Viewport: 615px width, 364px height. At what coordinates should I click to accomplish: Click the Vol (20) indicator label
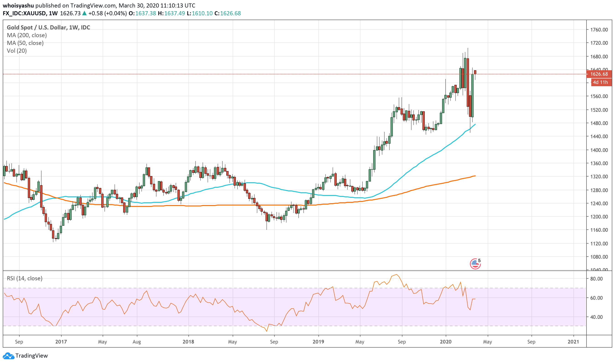click(17, 51)
